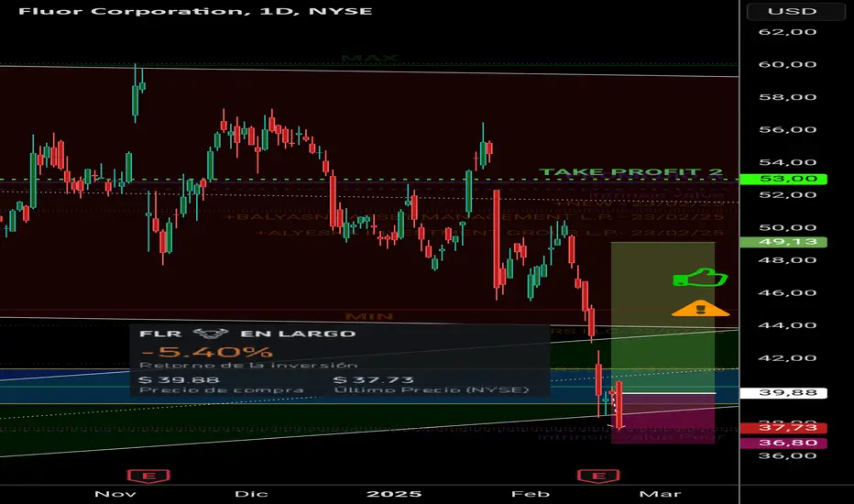
Task: Click the 62,00 price axis value
Action: (x=787, y=32)
